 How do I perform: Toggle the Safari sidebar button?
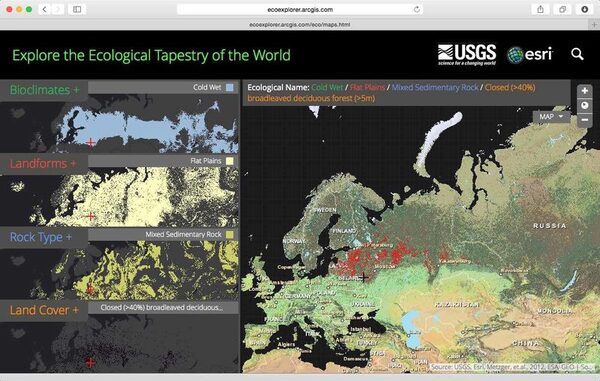[77, 9]
